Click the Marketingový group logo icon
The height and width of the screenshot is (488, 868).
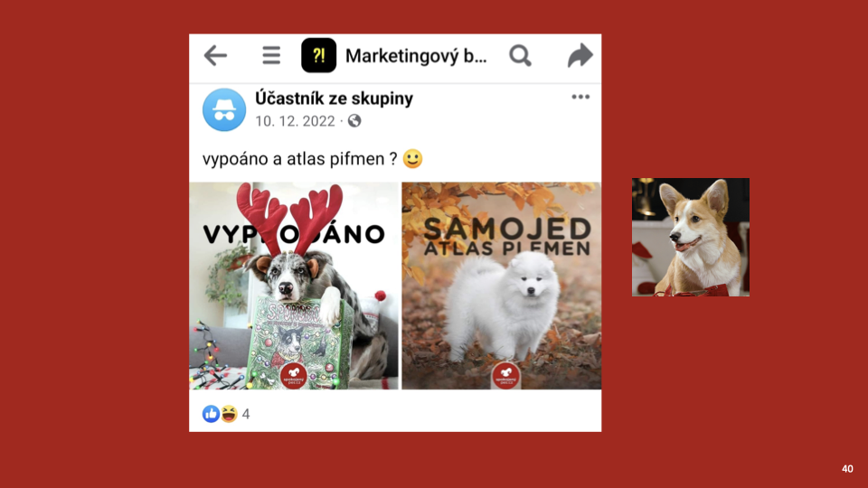coord(318,55)
